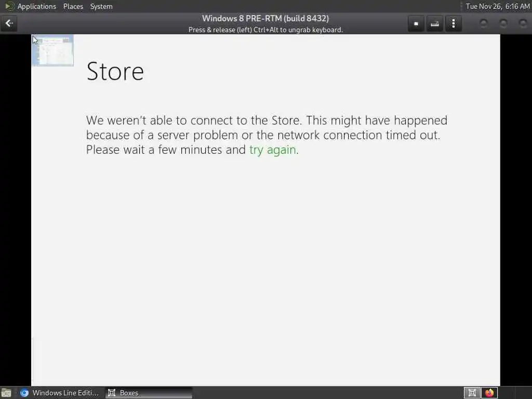This screenshot has height=399, width=532.
Task: Click the date and time clock
Action: (497, 6)
